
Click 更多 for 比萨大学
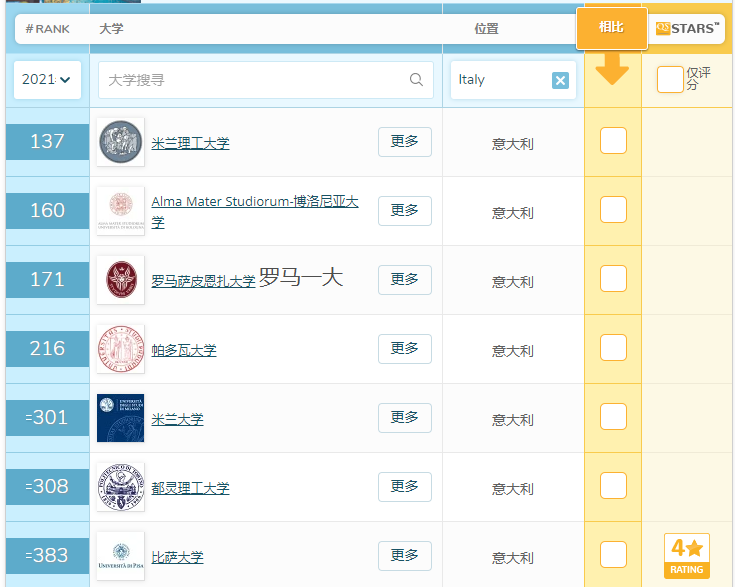(x=405, y=556)
